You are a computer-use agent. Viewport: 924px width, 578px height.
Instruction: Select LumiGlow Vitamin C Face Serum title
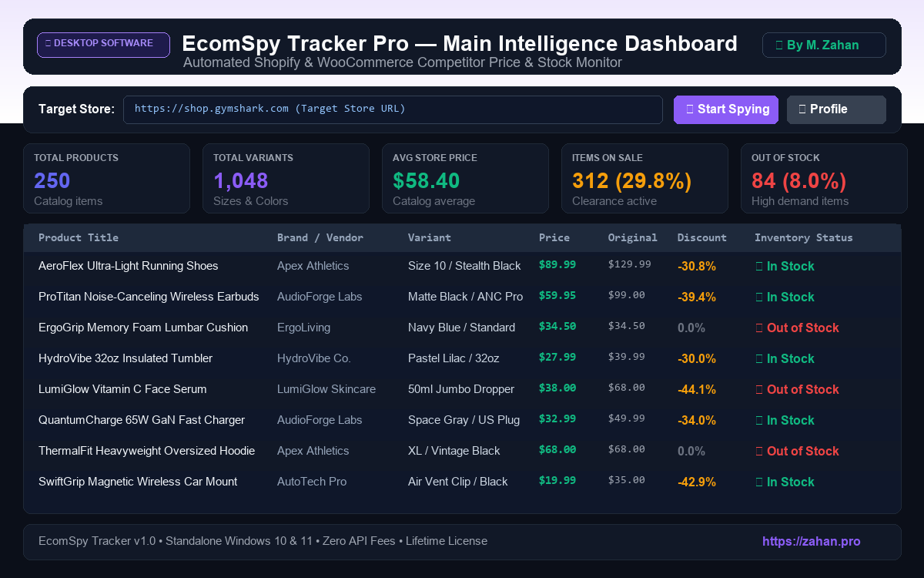click(x=122, y=389)
